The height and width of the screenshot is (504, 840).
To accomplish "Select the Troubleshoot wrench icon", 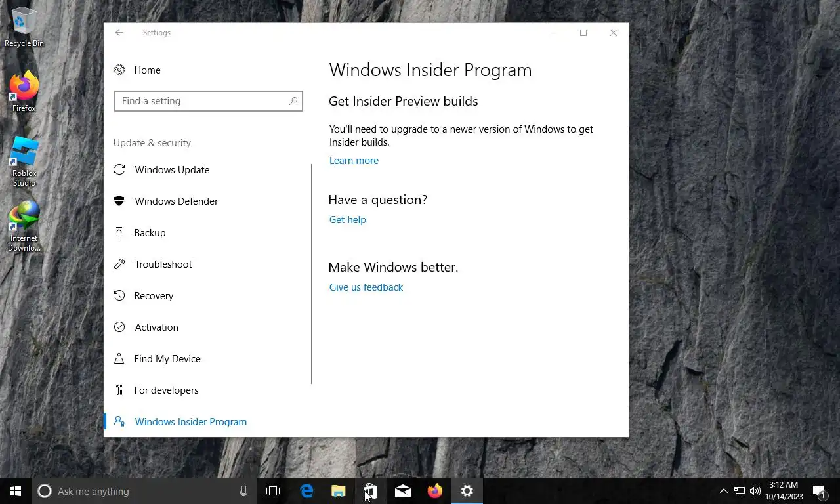I will pyautogui.click(x=119, y=264).
